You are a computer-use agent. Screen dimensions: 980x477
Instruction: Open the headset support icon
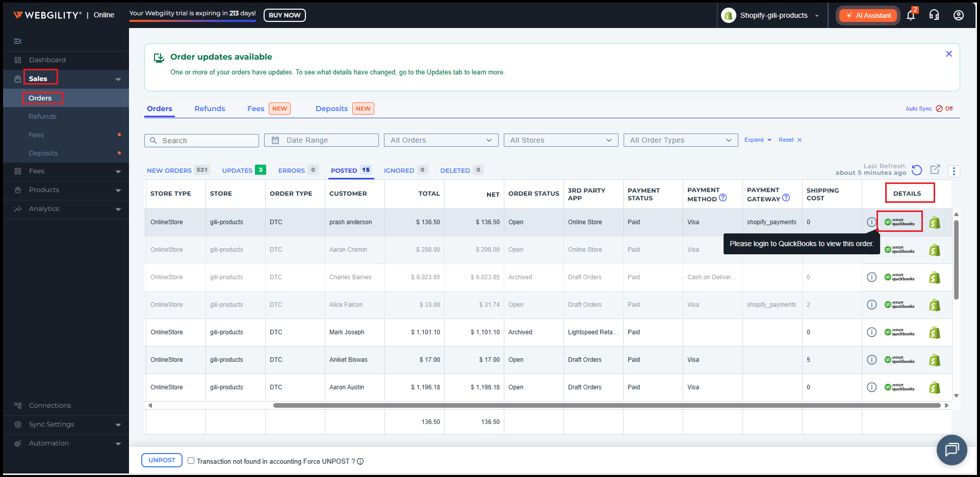tap(934, 15)
